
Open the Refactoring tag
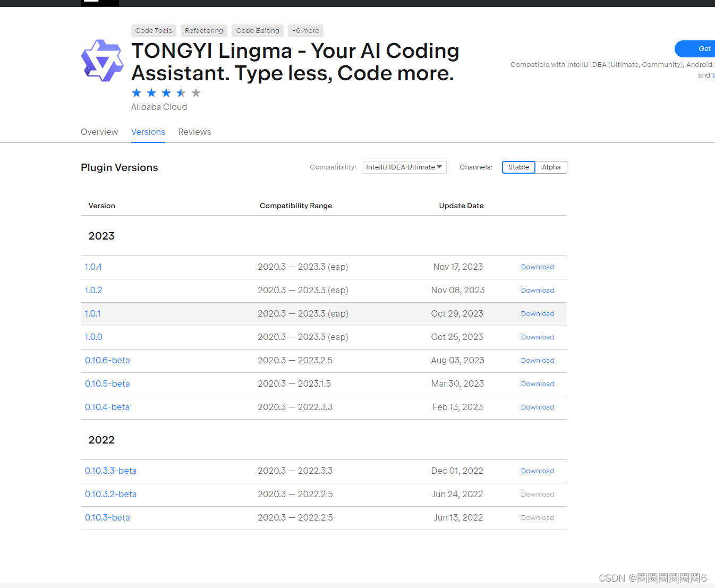click(x=204, y=31)
